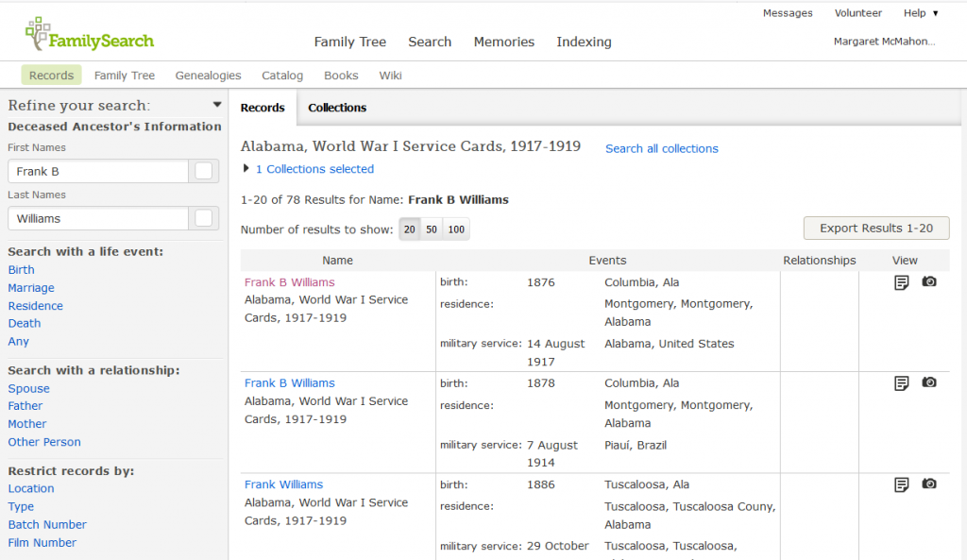Switch to the Genealogies tab

tap(209, 76)
